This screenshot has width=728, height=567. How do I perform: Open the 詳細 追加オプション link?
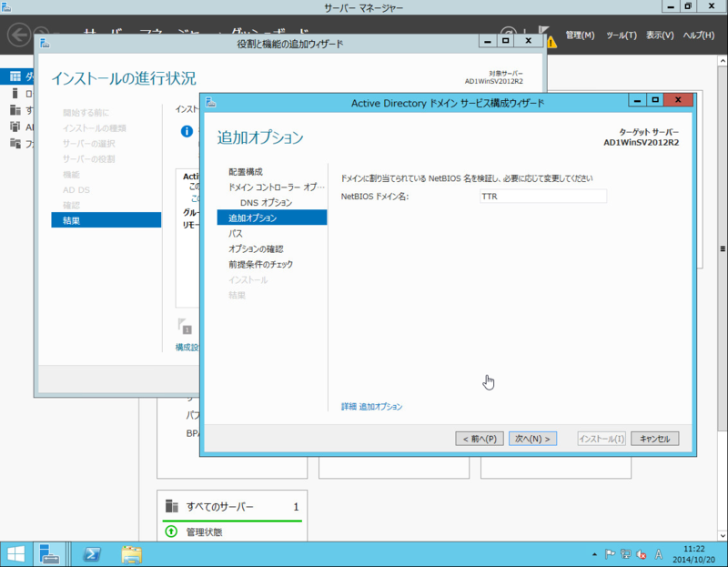click(371, 406)
